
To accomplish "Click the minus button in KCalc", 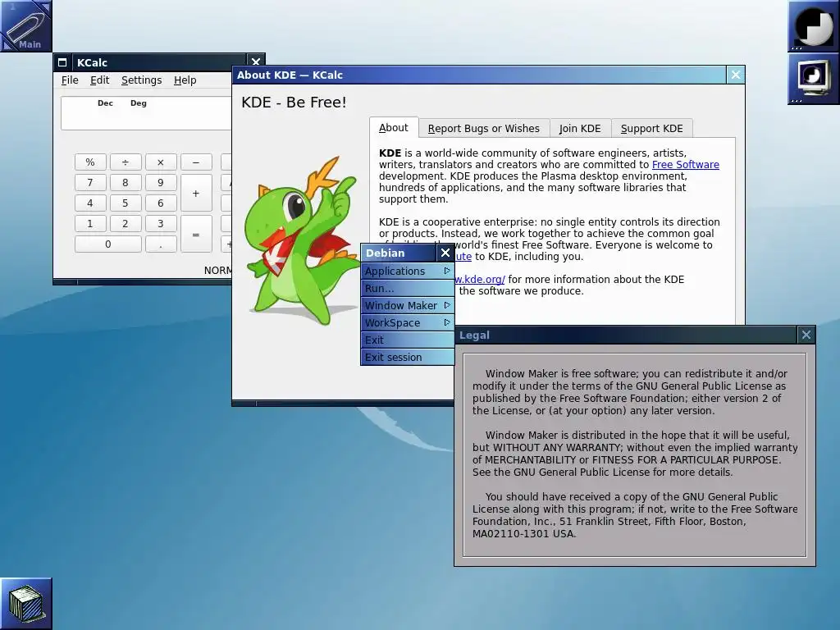I will [195, 162].
